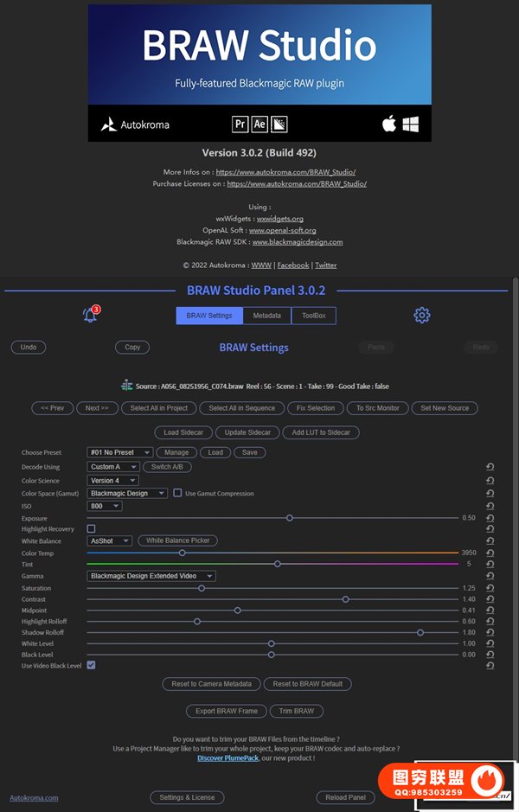
Task: Open the ToolBox tab
Action: coord(313,316)
